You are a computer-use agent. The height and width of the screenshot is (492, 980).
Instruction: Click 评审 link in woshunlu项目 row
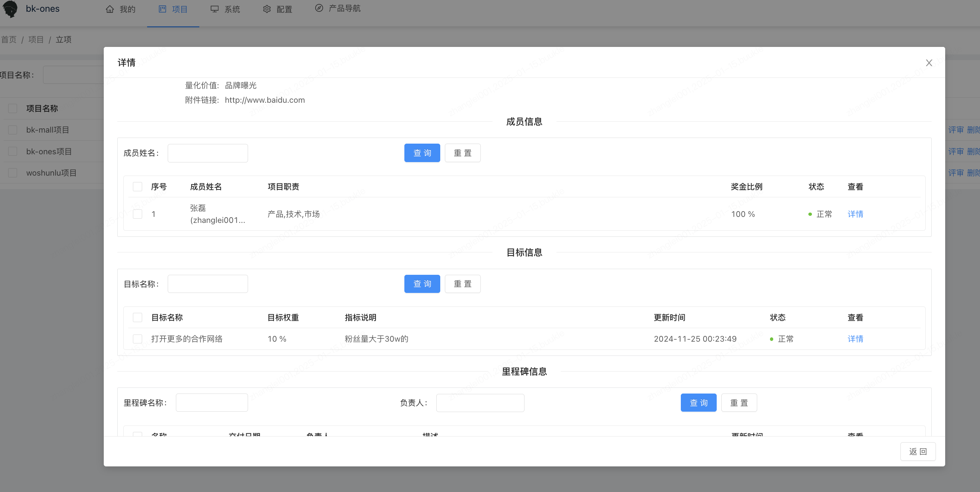[955, 173]
